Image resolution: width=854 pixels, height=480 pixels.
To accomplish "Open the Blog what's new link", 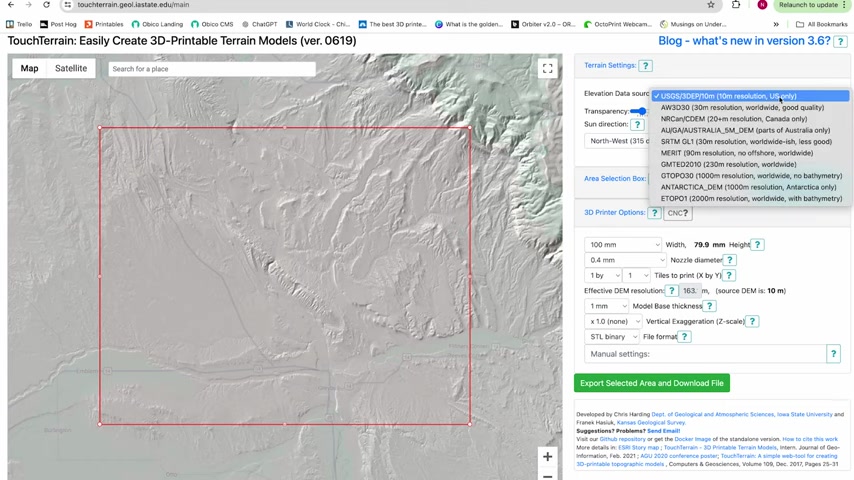I will [743, 41].
